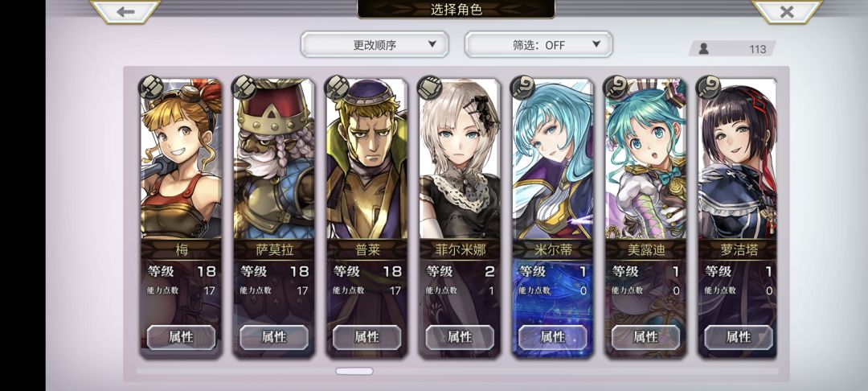868x391 pixels.
Task: Click the horizontal scrollbar handle below the cards
Action: coord(354,371)
